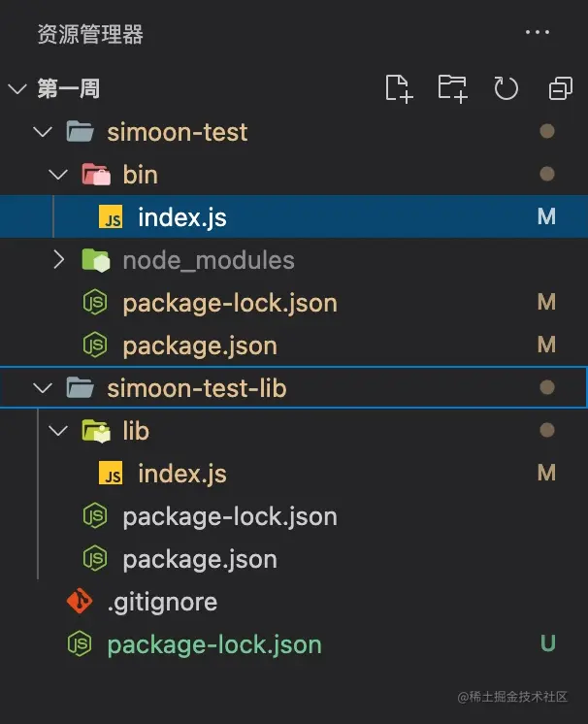
Task: Click the New File icon
Action: (399, 88)
